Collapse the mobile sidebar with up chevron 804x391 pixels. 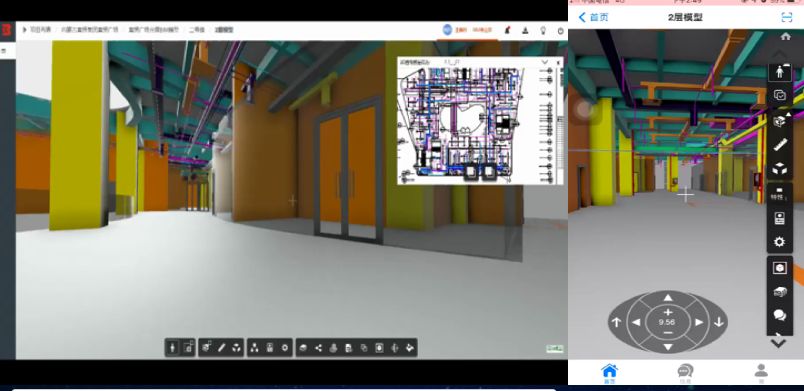point(779,54)
